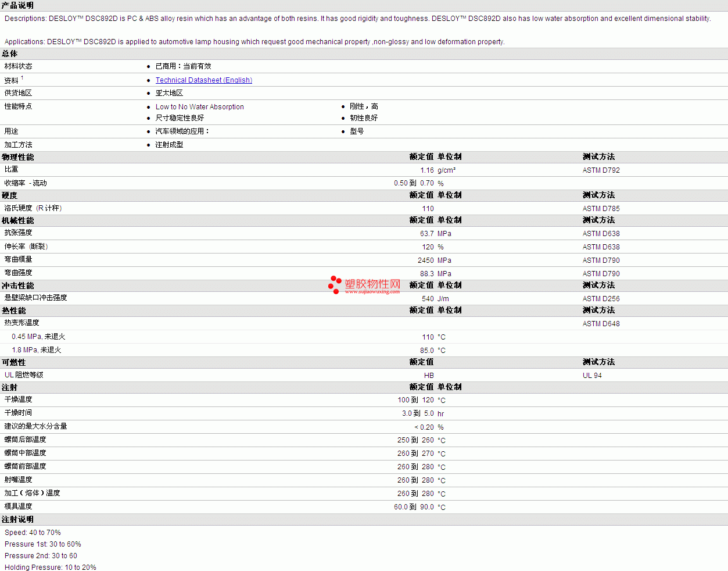728x571 pixels.
Task: Click the 产品说明 section header
Action: (17, 5)
